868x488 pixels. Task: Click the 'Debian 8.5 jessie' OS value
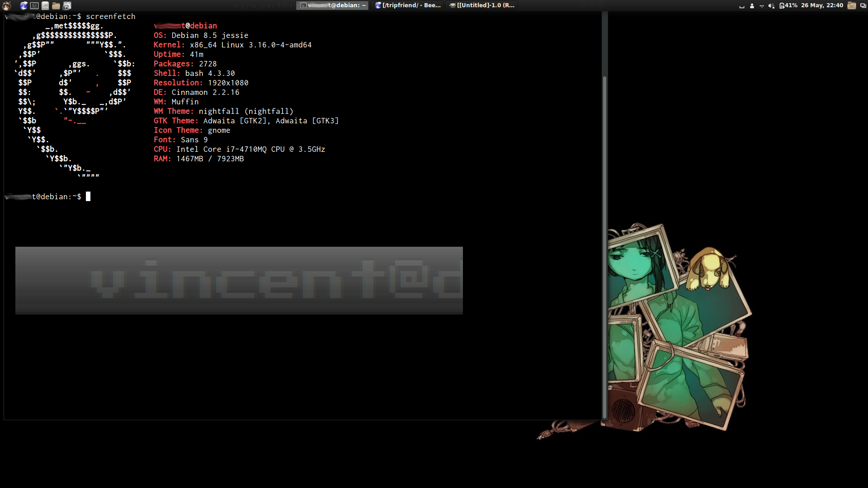tap(210, 35)
